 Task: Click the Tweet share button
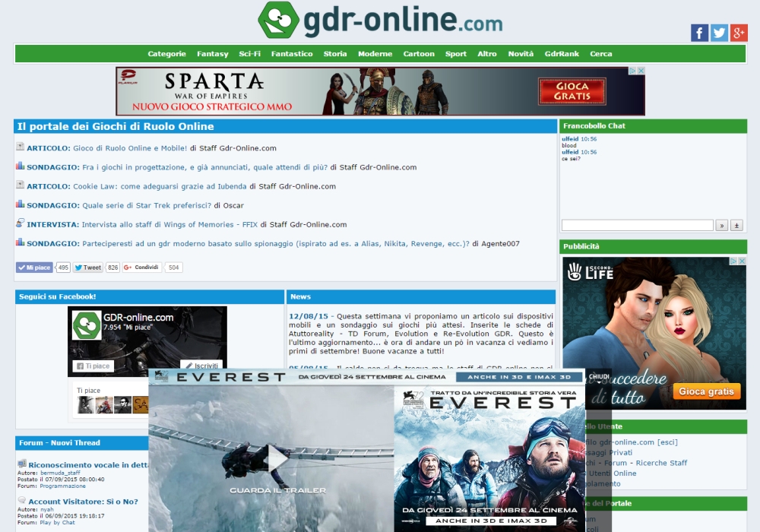88,268
